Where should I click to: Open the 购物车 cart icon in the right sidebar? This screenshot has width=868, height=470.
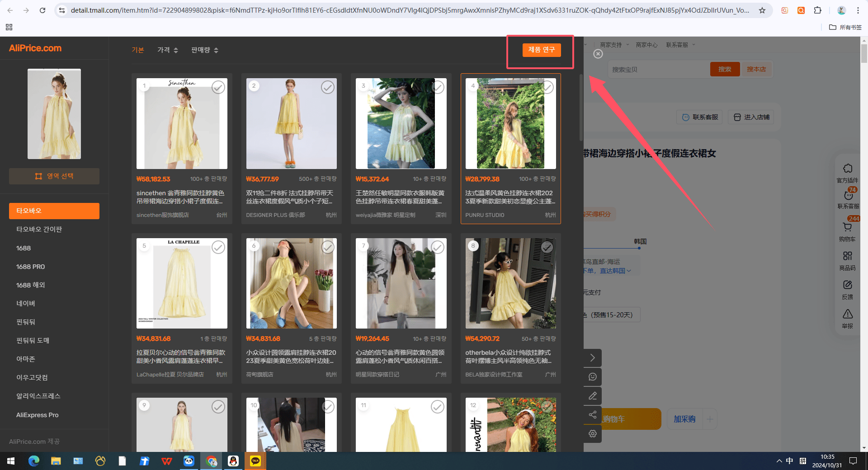[847, 231]
